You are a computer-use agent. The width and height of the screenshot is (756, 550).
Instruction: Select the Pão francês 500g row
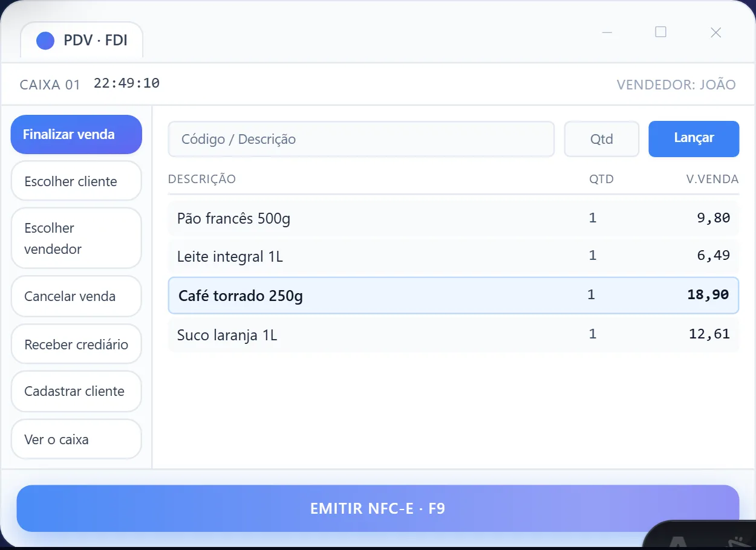tap(454, 218)
